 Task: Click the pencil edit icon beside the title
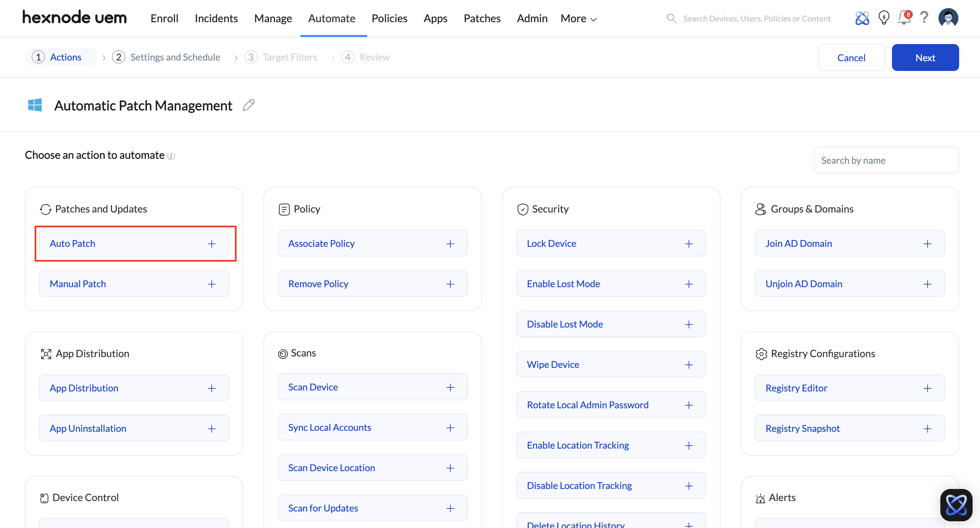pyautogui.click(x=248, y=105)
